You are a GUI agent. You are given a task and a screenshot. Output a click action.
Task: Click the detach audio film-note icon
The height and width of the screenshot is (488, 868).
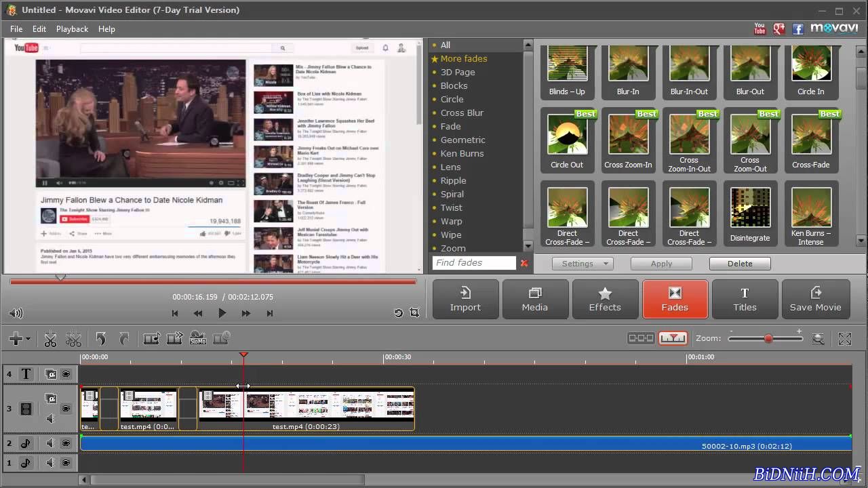click(x=151, y=338)
